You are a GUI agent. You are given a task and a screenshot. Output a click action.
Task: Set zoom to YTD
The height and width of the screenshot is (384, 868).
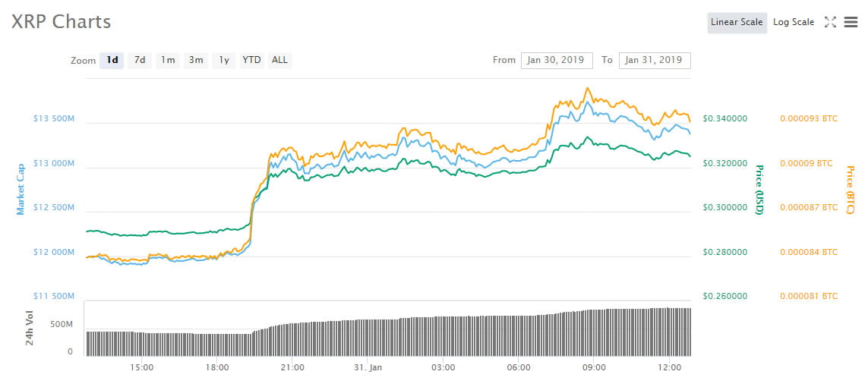252,60
